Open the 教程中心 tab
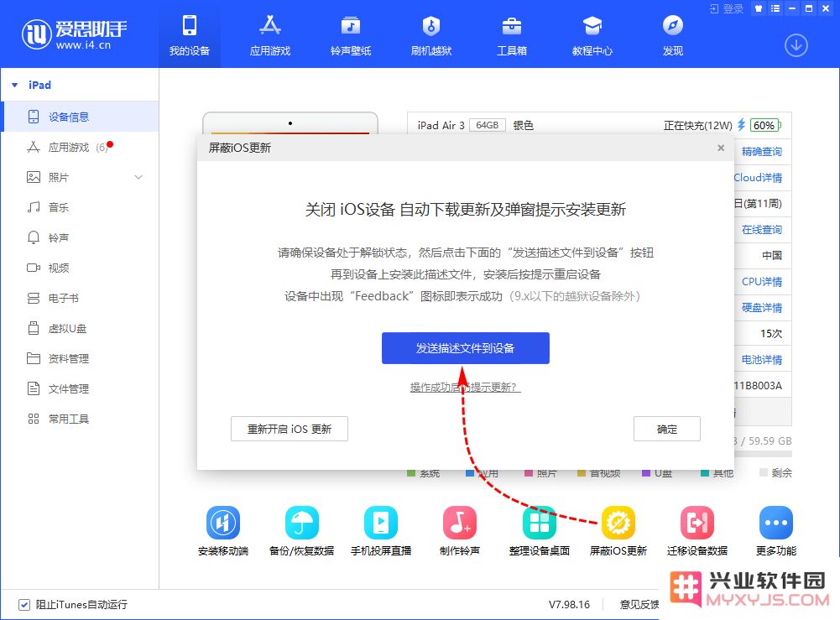Image resolution: width=840 pixels, height=620 pixels. point(592,35)
